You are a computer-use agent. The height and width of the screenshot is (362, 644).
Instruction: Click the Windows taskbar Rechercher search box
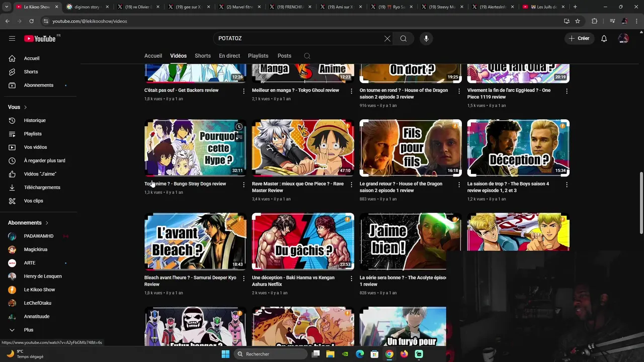(271, 354)
